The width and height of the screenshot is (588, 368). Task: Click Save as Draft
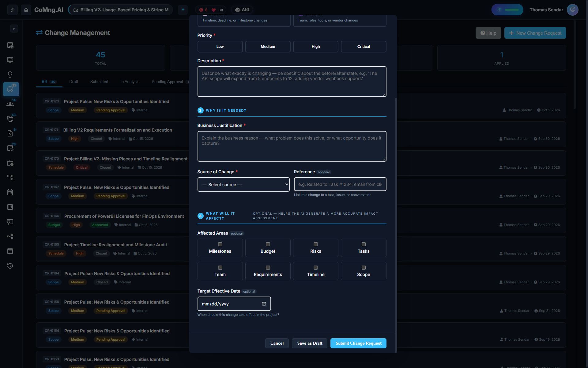pyautogui.click(x=310, y=343)
